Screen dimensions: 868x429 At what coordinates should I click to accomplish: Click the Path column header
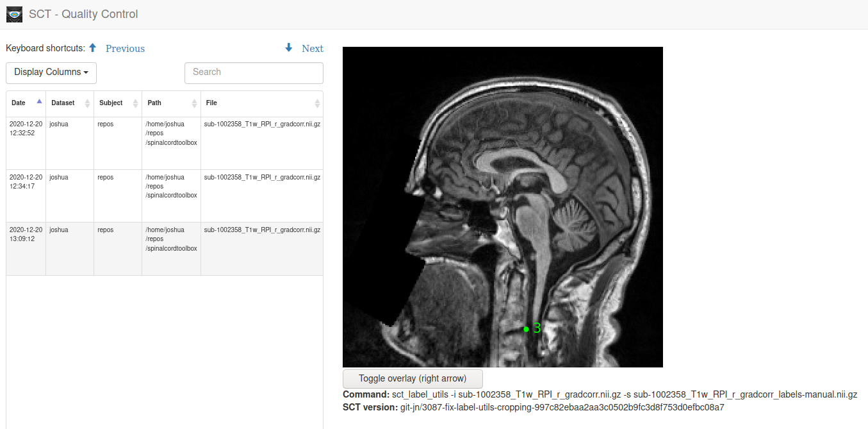coord(172,103)
